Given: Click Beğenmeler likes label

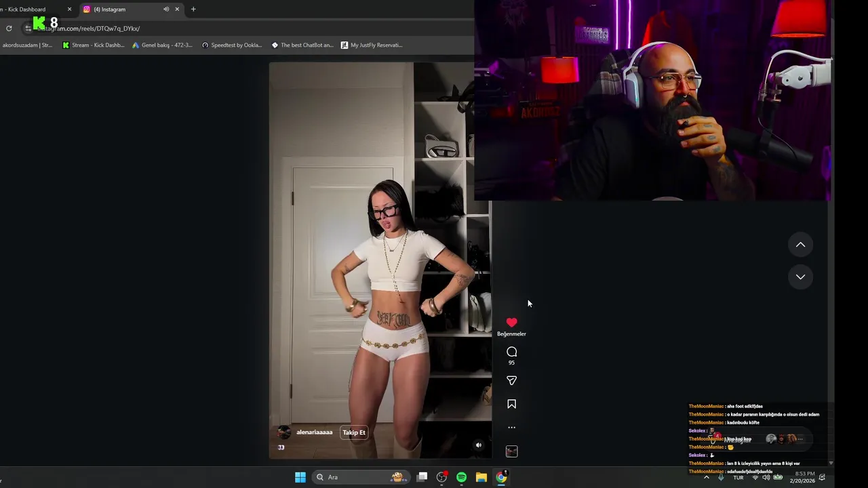Looking at the screenshot, I should (x=511, y=334).
